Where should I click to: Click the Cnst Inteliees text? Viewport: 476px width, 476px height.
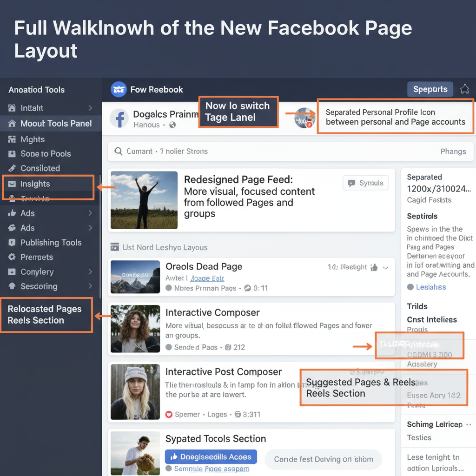(432, 320)
